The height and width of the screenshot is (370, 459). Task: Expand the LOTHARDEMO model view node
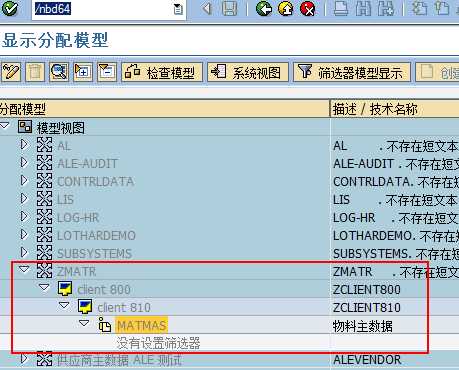24,234
